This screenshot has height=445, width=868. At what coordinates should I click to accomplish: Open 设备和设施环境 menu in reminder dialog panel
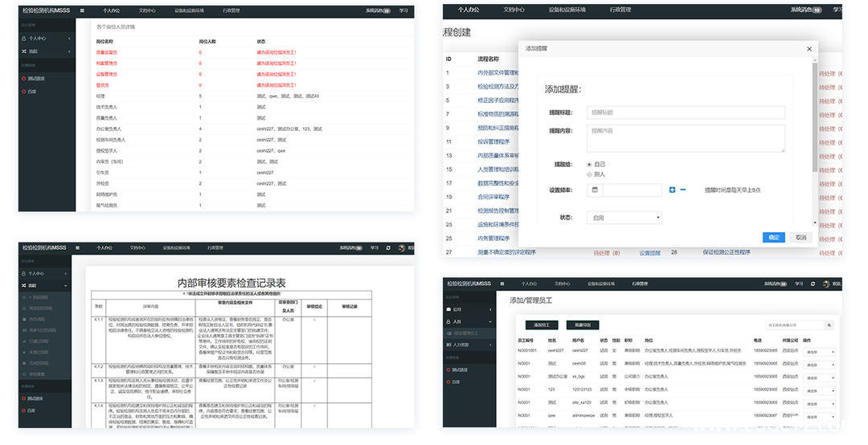tap(567, 10)
